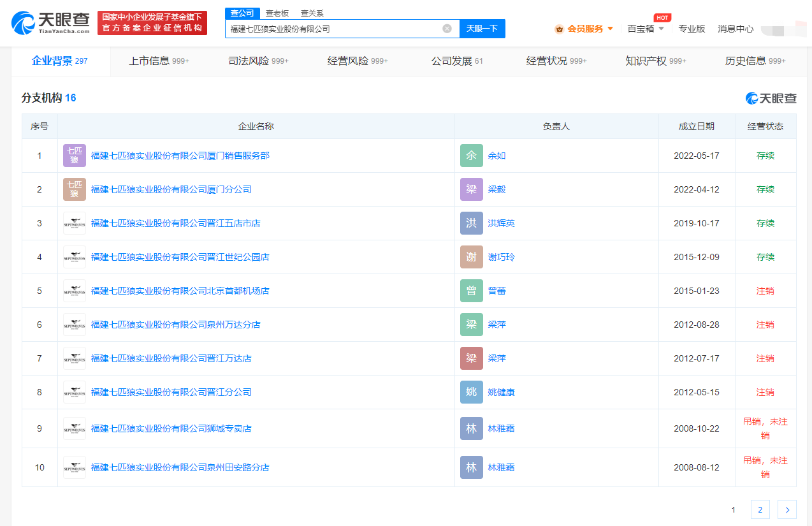Screen dimensions: 812x526
Task: Click the 姚 avatar for 姚健康
Action: coord(472,392)
